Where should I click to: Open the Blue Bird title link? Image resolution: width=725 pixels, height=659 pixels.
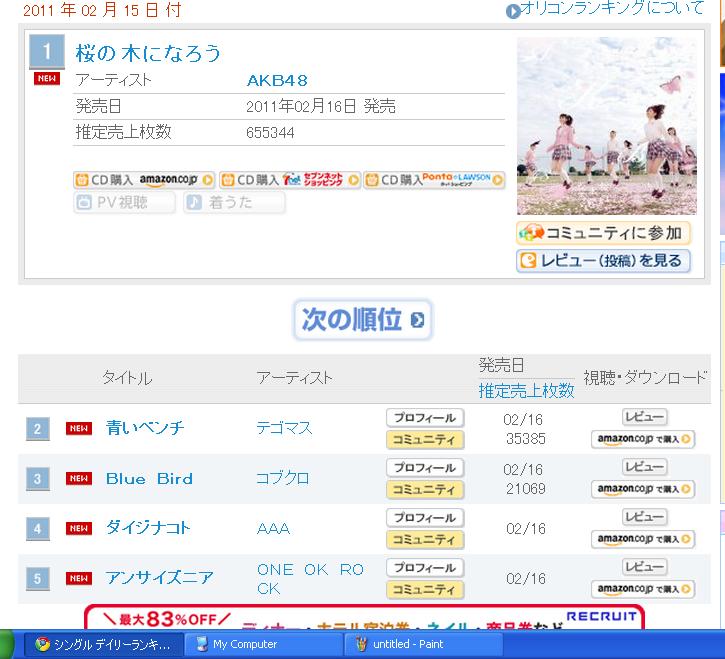149,479
